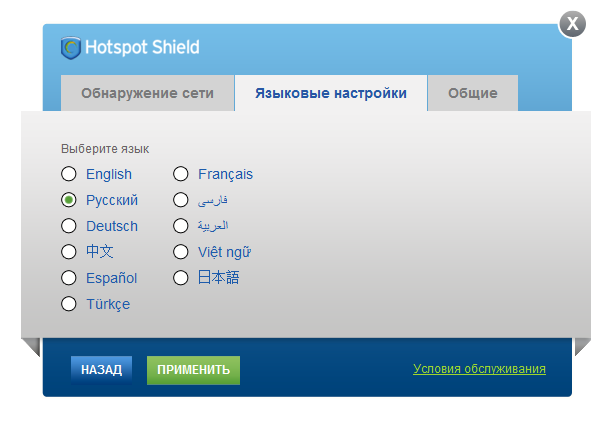Click the НАЗАД button
This screenshot has height=423, width=610.
(102, 370)
